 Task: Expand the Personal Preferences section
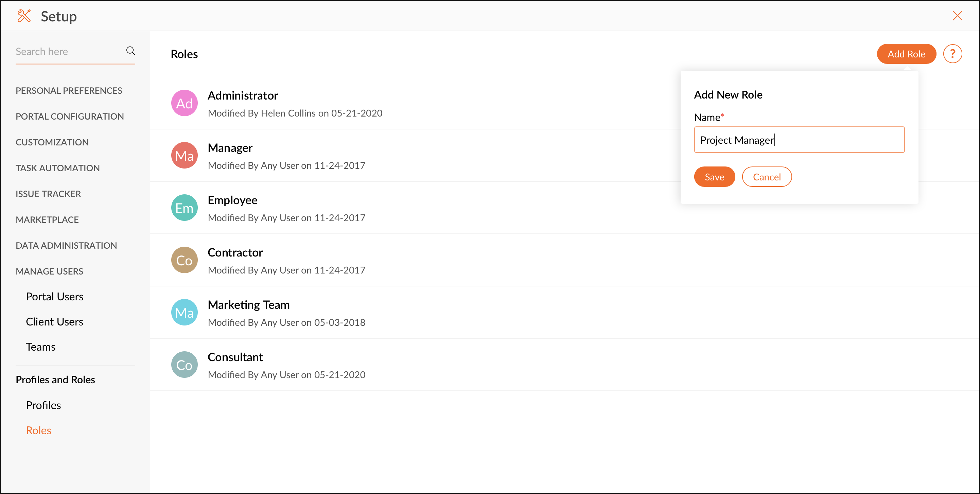pos(69,90)
